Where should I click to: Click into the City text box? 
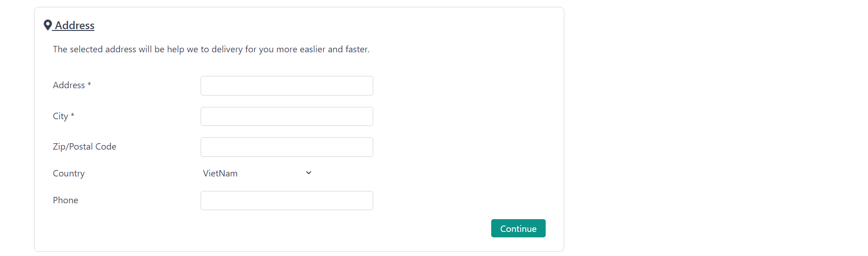point(287,116)
